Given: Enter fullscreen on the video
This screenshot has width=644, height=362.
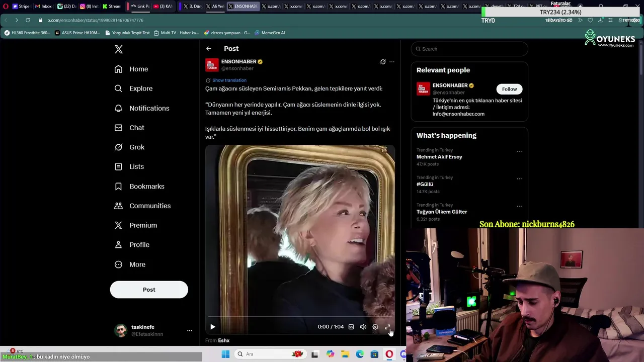Looking at the screenshot, I should pyautogui.click(x=387, y=327).
